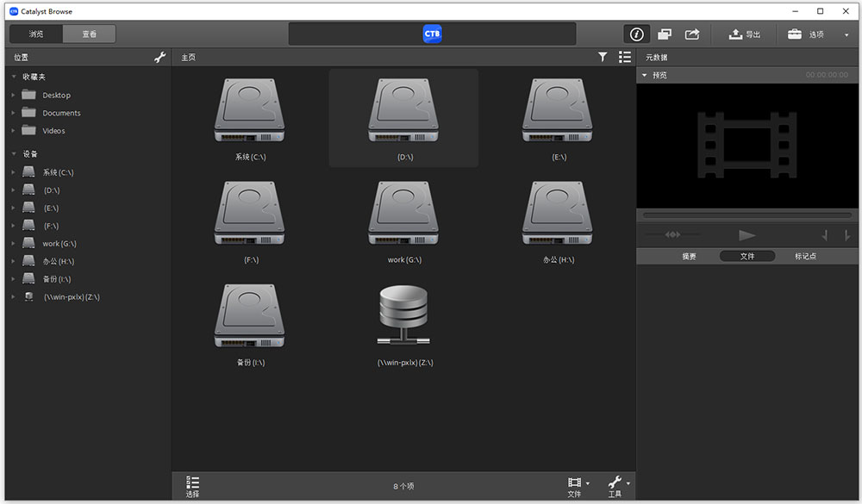Open network (\\win-pxlx) (Z:\) large icon
Screen dimensions: 862x504
point(403,315)
